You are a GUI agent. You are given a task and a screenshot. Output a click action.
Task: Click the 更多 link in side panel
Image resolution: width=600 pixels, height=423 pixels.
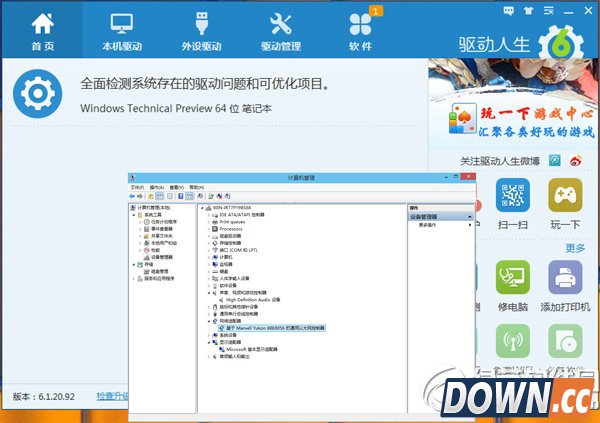tap(575, 248)
